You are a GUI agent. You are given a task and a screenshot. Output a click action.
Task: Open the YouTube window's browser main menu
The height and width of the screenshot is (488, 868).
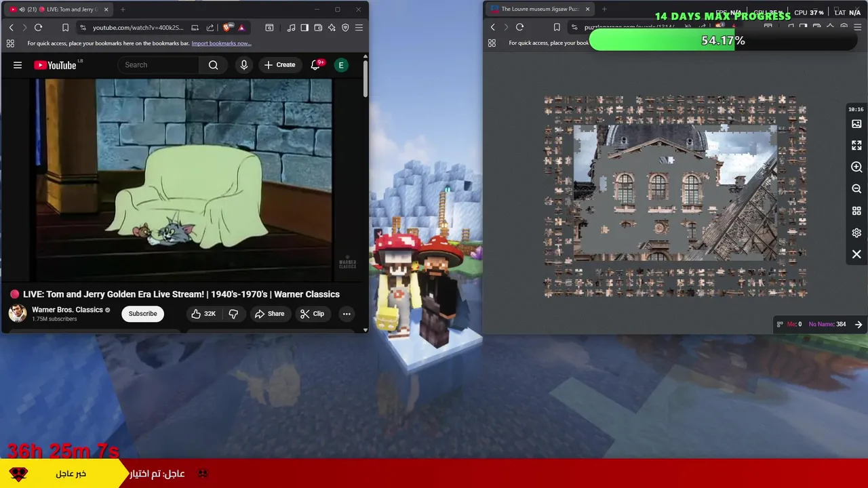tap(359, 28)
